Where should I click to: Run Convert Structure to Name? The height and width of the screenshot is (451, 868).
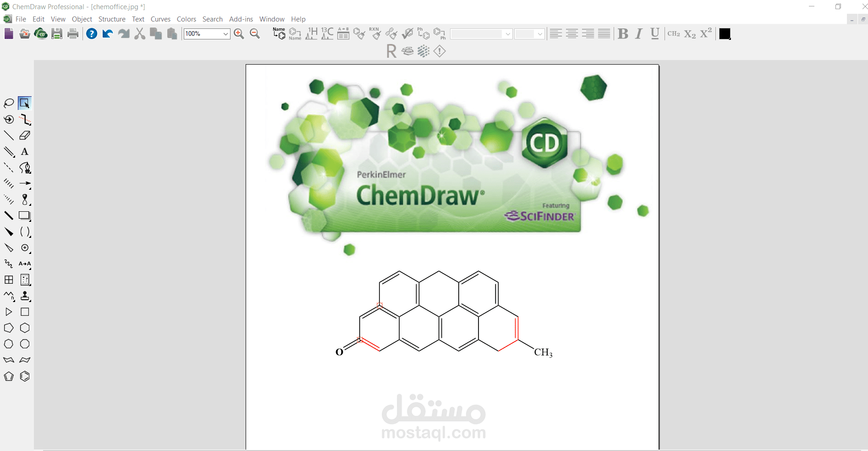(295, 33)
